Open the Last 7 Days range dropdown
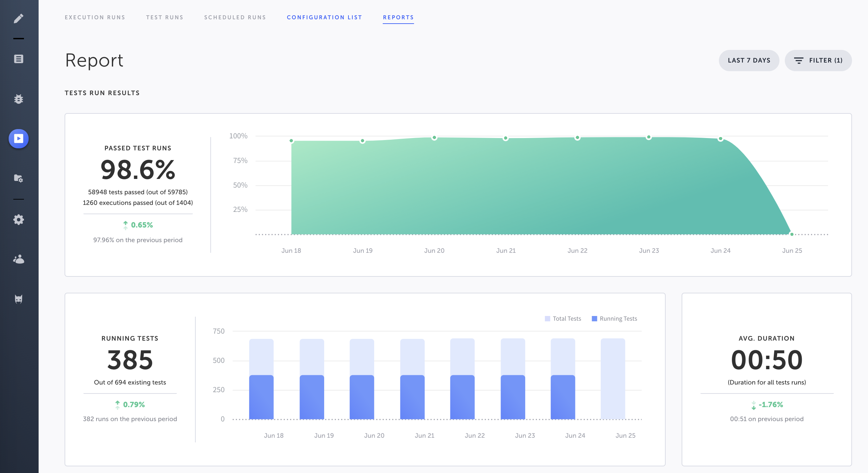 click(749, 61)
